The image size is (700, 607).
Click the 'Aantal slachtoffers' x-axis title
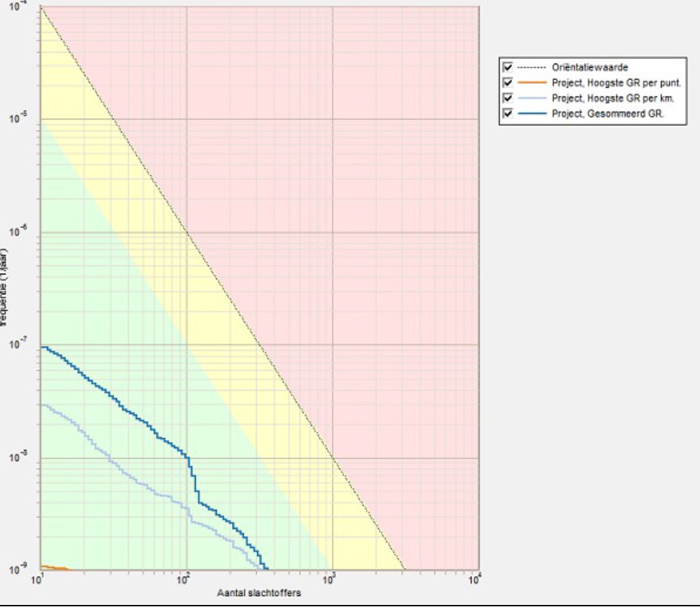[x=259, y=593]
